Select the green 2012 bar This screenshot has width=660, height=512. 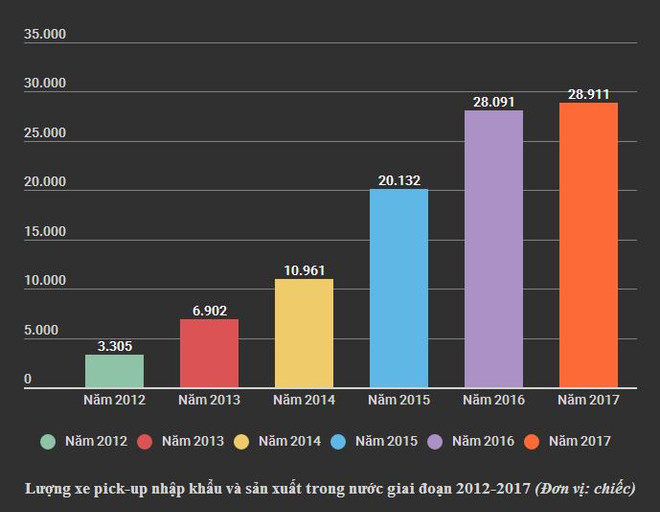114,370
